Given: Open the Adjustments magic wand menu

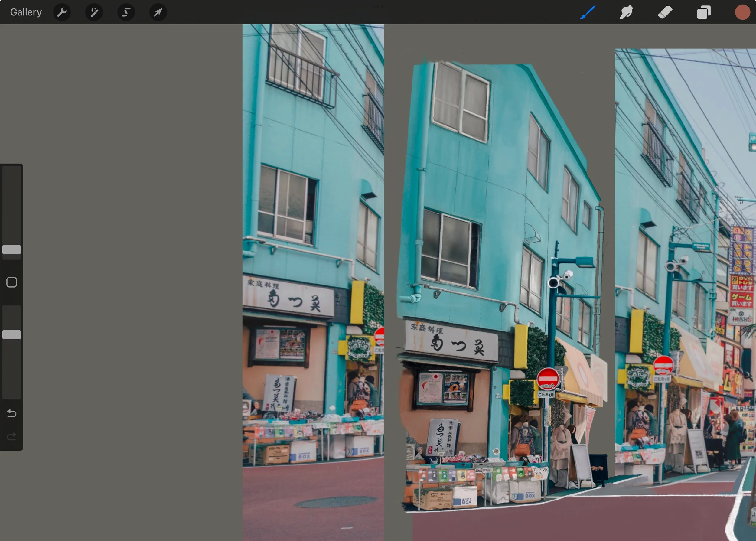Looking at the screenshot, I should click(94, 12).
